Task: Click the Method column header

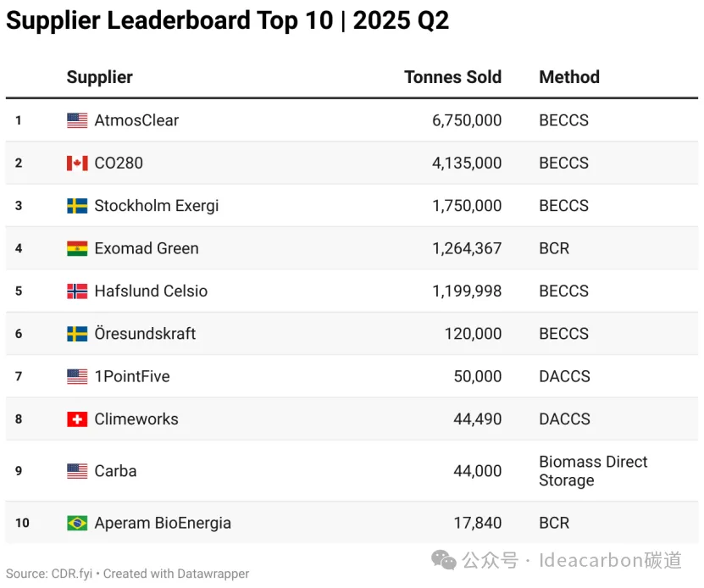Action: [569, 77]
